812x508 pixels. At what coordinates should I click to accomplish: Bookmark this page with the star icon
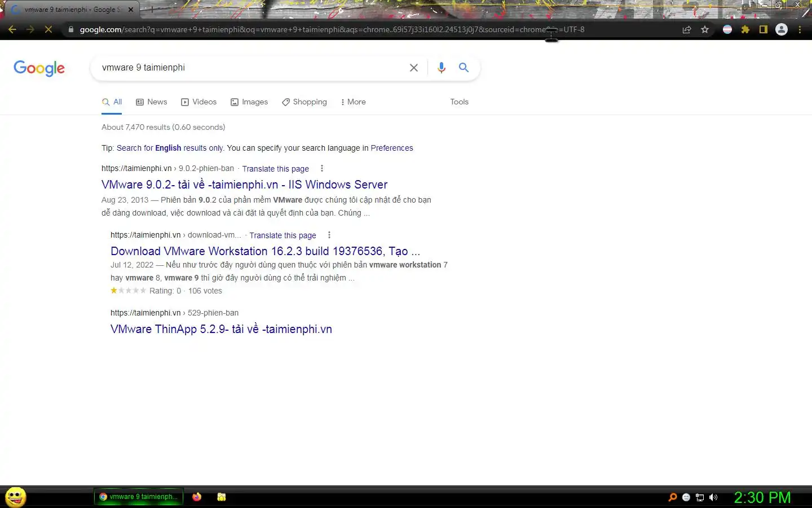click(705, 29)
